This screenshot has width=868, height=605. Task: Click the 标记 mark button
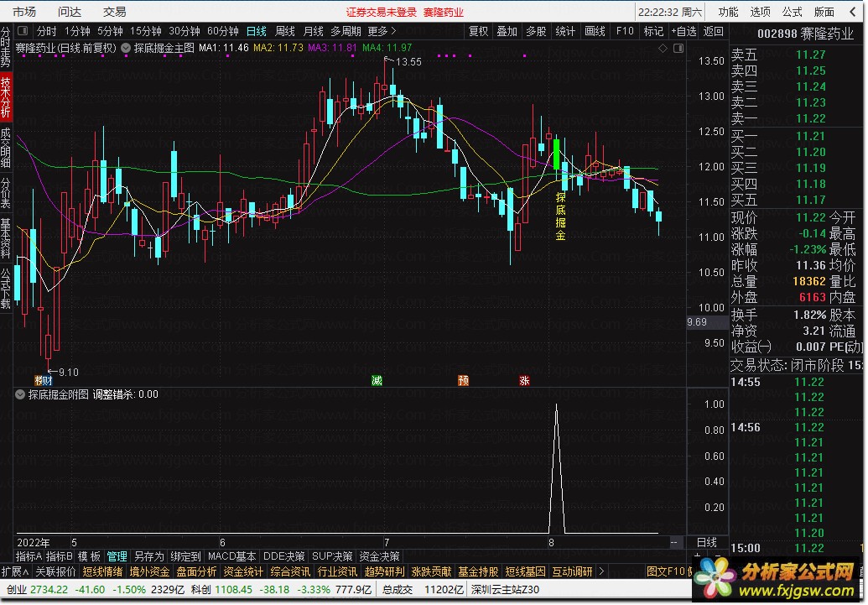[653, 32]
